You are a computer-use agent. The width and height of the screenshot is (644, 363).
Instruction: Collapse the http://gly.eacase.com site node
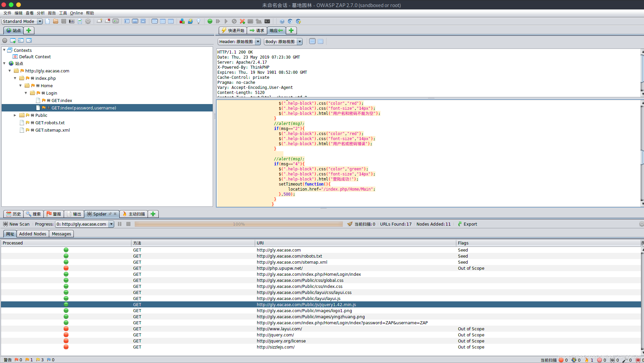tap(10, 71)
